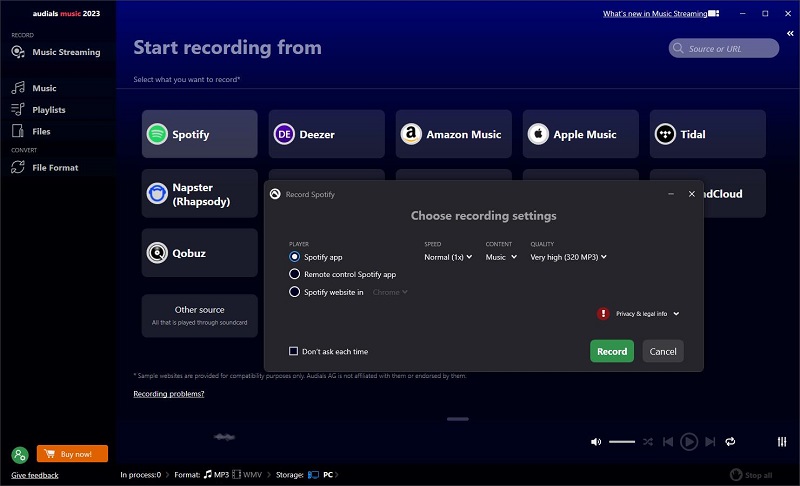Adjust the volume slider
The height and width of the screenshot is (486, 800).
622,442
